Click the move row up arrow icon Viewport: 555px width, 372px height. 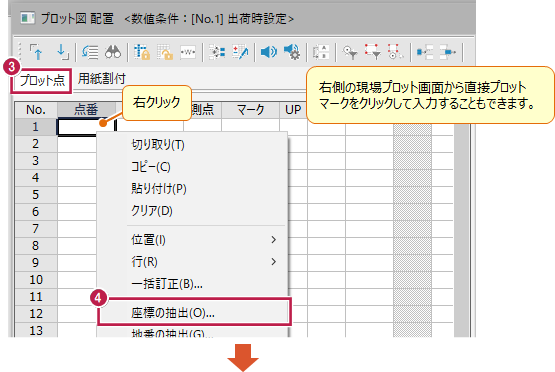coord(36,52)
